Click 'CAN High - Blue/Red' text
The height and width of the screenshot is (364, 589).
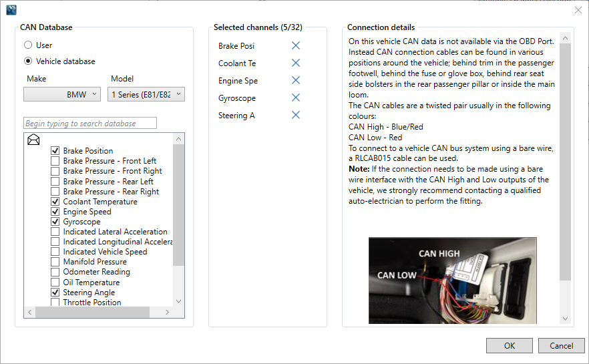click(386, 127)
